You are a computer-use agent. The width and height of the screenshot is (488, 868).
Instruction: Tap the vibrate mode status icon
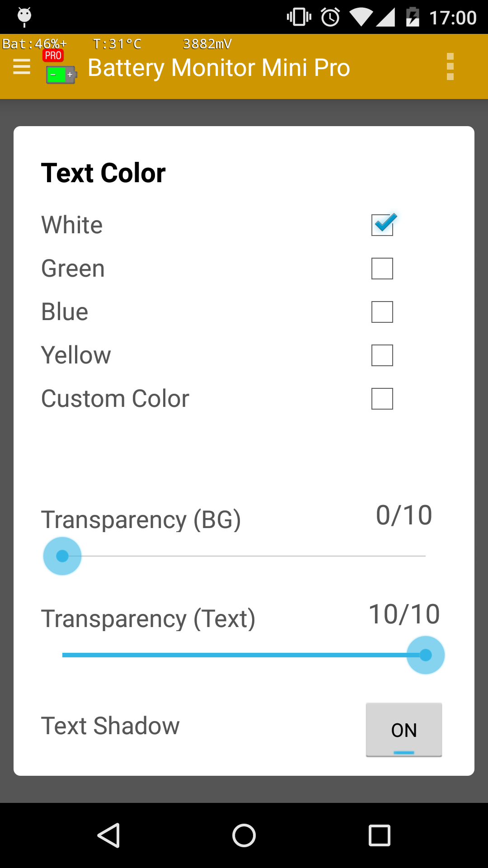pyautogui.click(x=299, y=17)
